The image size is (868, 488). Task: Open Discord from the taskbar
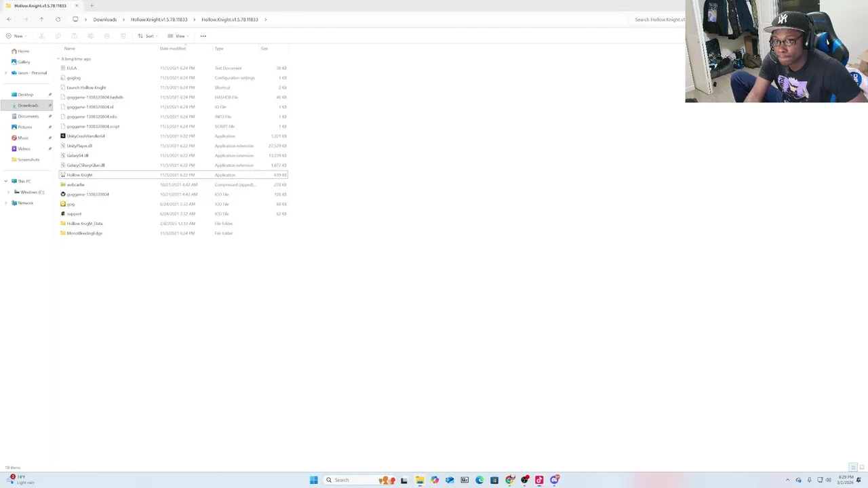(555, 480)
